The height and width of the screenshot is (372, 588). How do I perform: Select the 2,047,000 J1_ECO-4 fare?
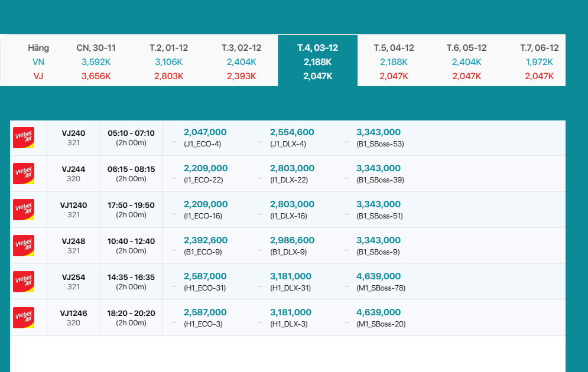[x=205, y=138]
